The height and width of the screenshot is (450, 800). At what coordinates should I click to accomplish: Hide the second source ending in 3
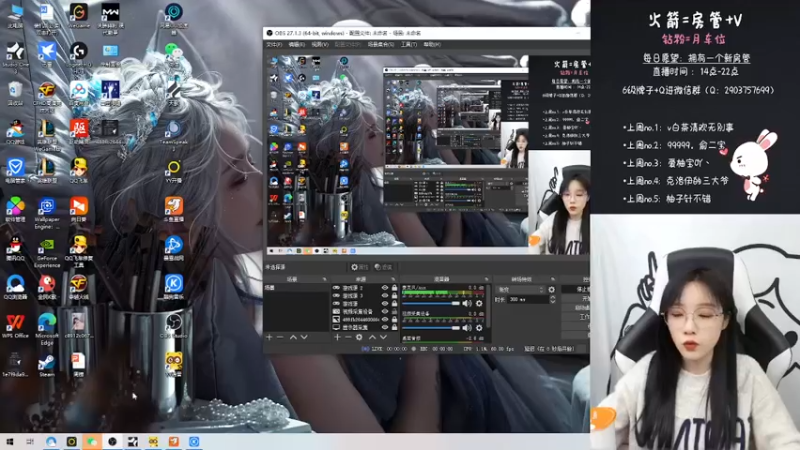(385, 295)
